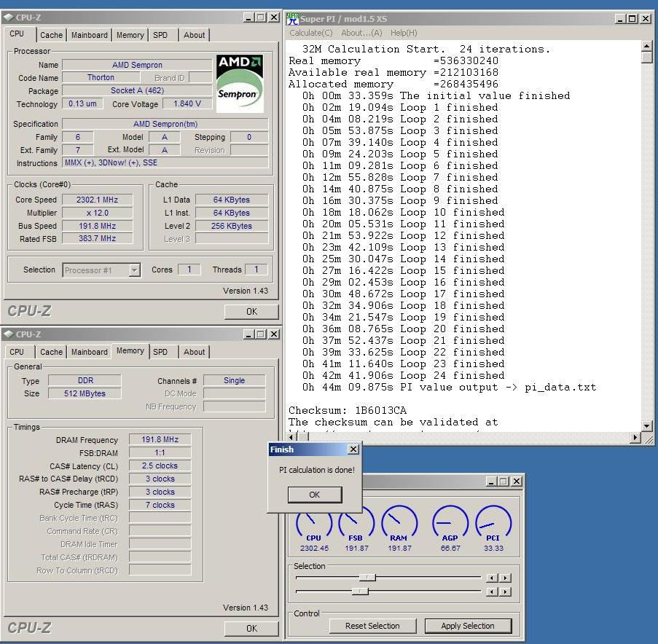This screenshot has width=658, height=644.
Task: Click the Channels Single value
Action: 234,380
